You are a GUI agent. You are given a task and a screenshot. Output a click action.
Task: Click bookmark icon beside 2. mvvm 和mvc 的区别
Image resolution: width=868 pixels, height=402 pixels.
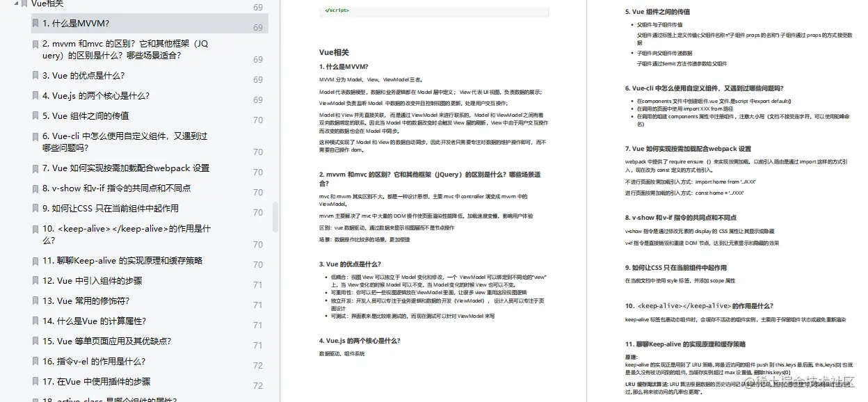(x=35, y=44)
